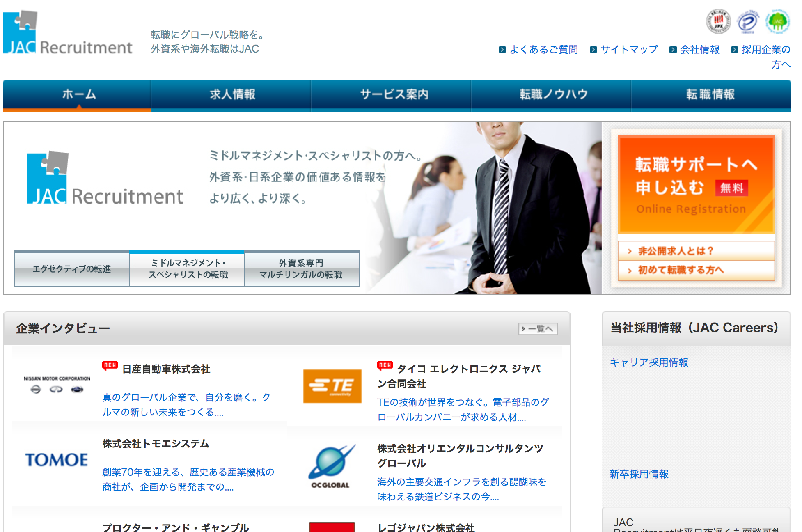Open the 求人情報 navigation tab
The height and width of the screenshot is (532, 802).
[232, 94]
